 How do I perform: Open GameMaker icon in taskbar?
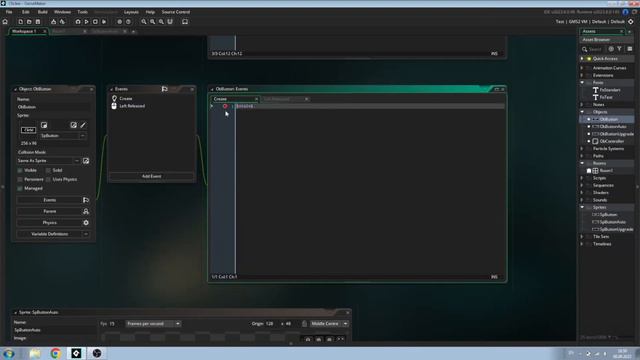(x=76, y=353)
